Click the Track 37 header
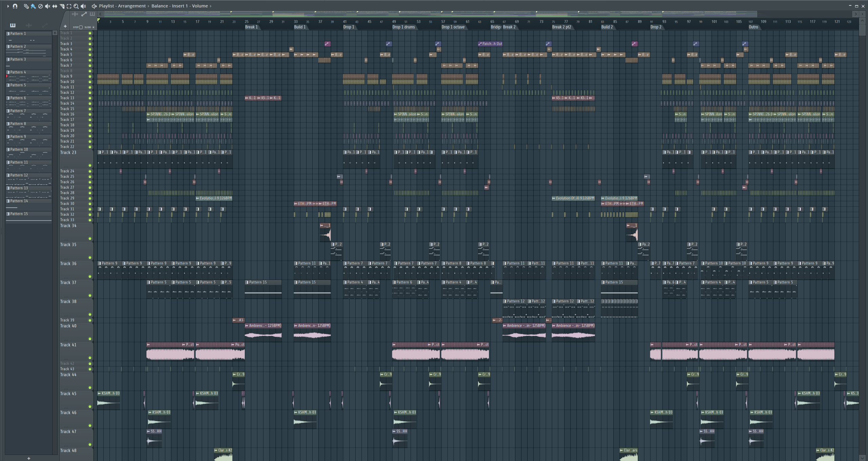868x461 pixels. (x=76, y=289)
